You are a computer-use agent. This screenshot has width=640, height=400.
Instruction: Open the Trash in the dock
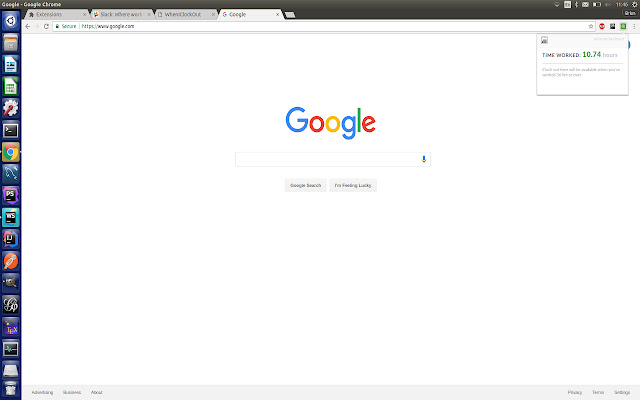click(11, 390)
